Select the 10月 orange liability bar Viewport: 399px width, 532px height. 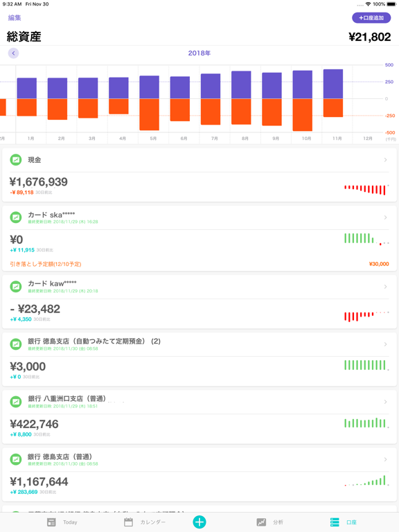coord(302,115)
